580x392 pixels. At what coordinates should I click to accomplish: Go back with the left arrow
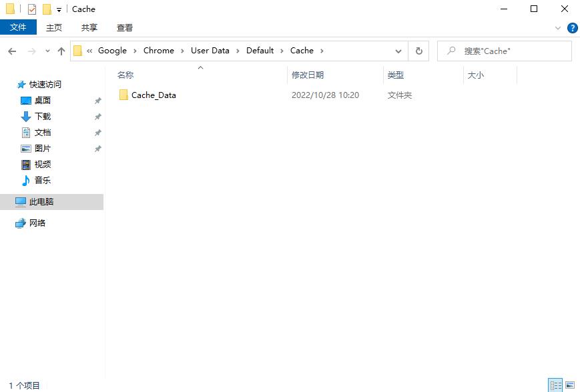point(12,51)
